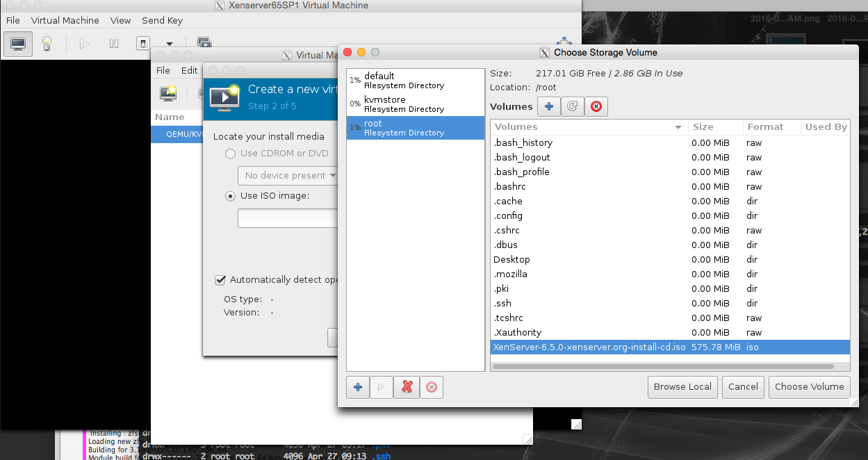Click the Browse Local button
The width and height of the screenshot is (868, 460).
(682, 387)
